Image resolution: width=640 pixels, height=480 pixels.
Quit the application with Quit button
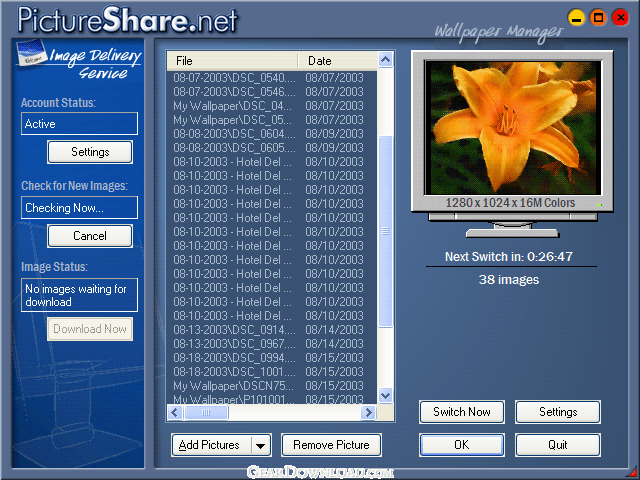tap(558, 445)
